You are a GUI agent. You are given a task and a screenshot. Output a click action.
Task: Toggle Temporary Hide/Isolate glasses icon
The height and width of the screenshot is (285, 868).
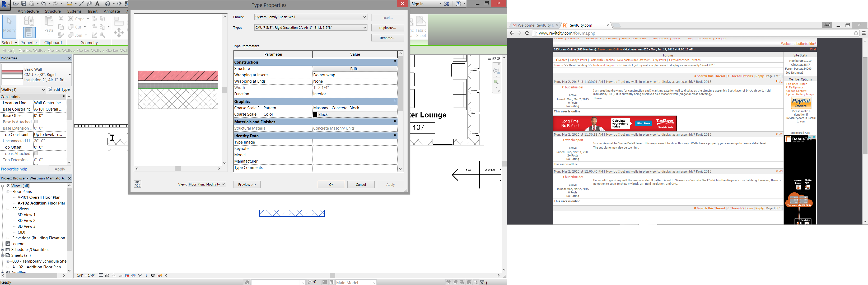tap(140, 275)
